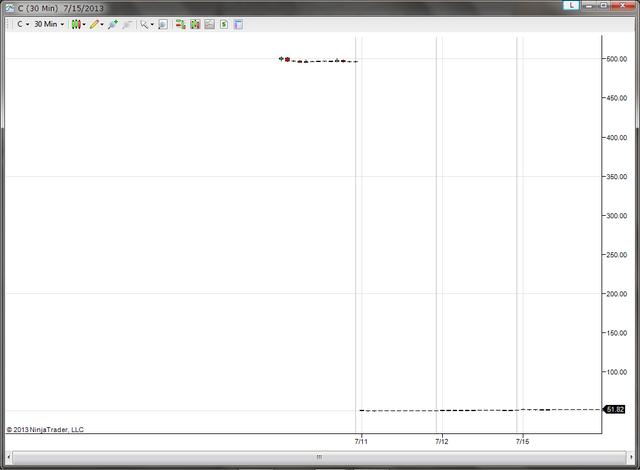
Task: Click the greyed-out pin icon
Action: (127, 24)
